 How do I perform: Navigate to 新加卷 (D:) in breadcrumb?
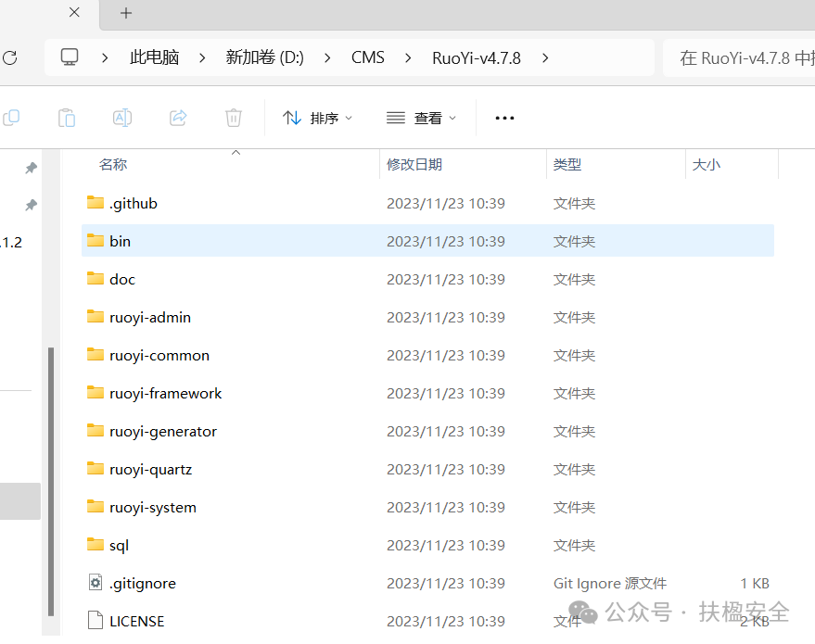(x=264, y=57)
